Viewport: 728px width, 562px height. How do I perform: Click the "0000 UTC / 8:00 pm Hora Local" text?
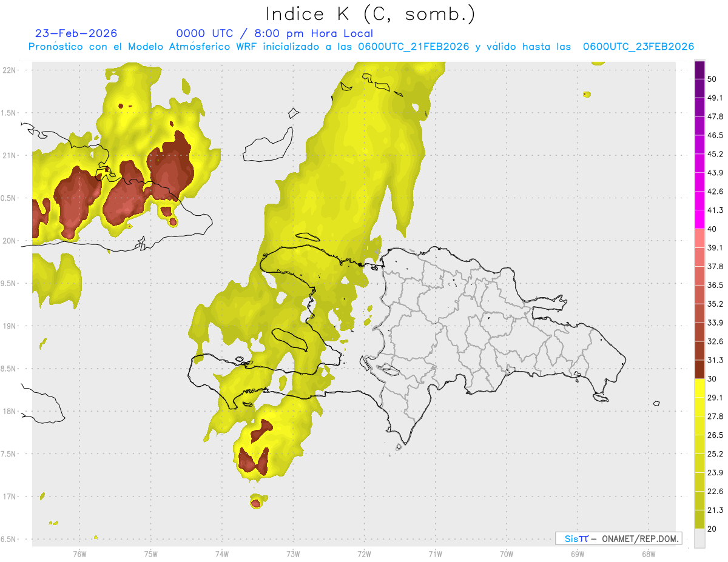[275, 33]
